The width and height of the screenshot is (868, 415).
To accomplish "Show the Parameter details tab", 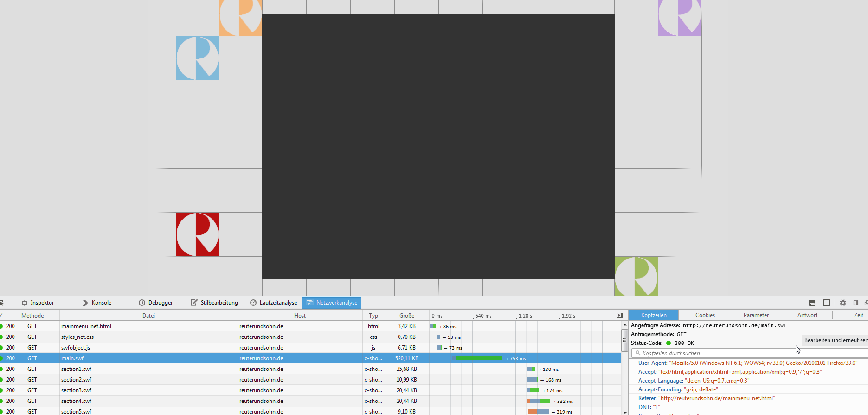I will 756,315.
